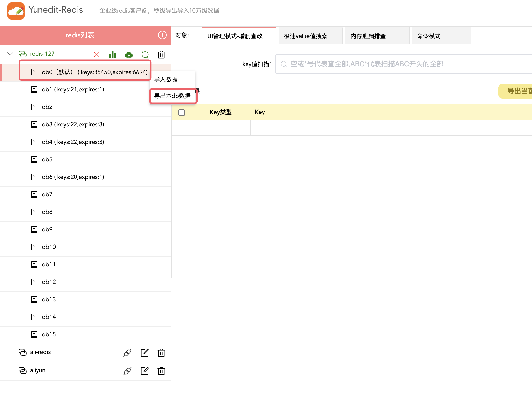Collapse the redis-127 tree node
The height and width of the screenshot is (419, 532).
(10, 54)
